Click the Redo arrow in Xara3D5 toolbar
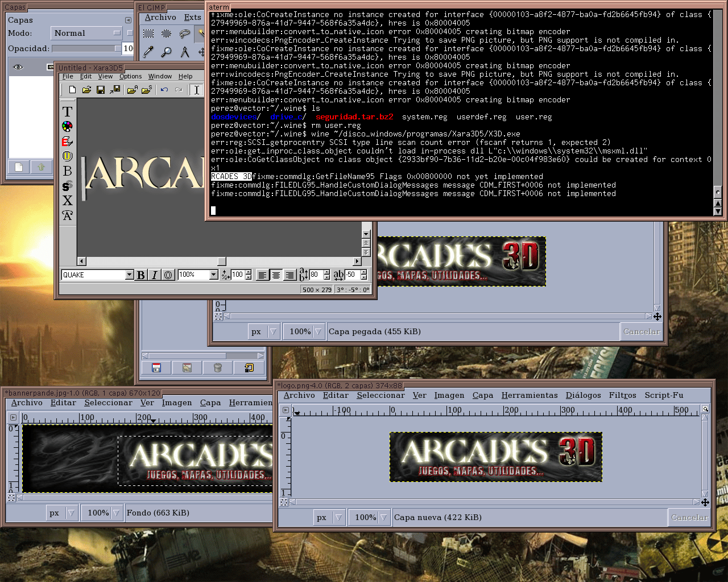This screenshot has height=582, width=728. 179,90
